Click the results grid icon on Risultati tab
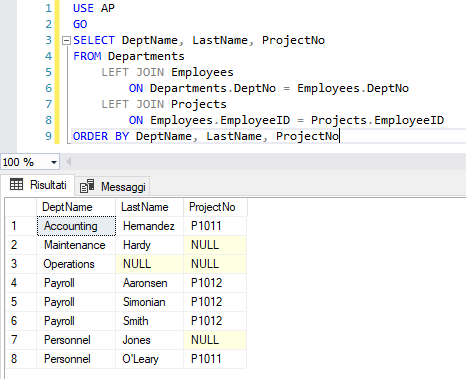Viewport: 466px width, 379px height. 16,184
